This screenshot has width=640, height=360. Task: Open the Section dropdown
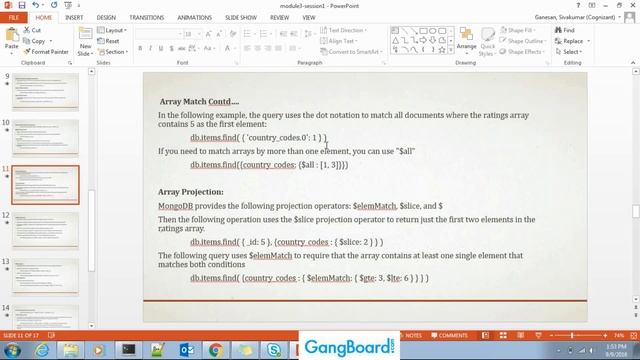(x=113, y=52)
